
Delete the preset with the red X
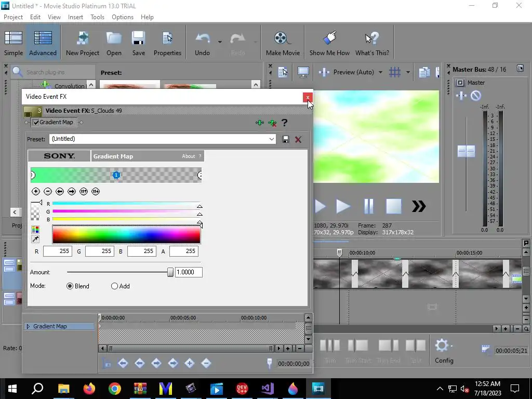click(298, 139)
